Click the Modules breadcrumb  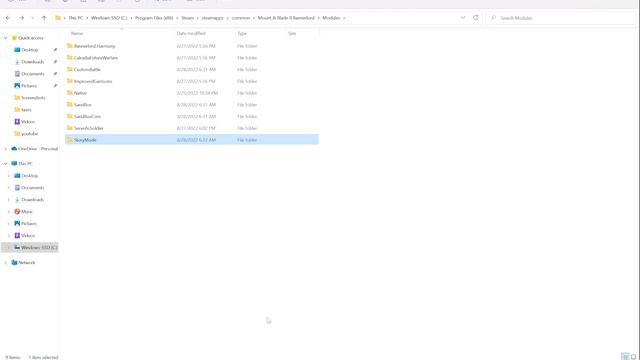point(331,18)
